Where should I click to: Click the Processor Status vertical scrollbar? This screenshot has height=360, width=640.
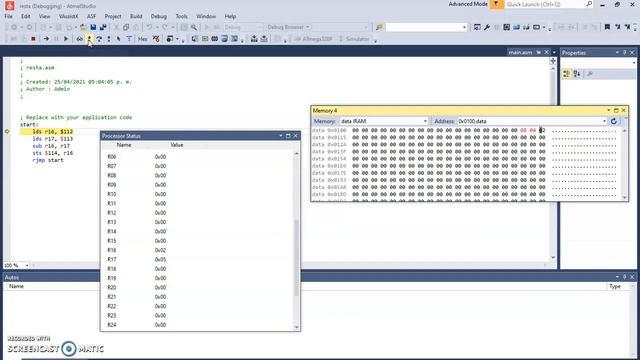[x=296, y=240]
